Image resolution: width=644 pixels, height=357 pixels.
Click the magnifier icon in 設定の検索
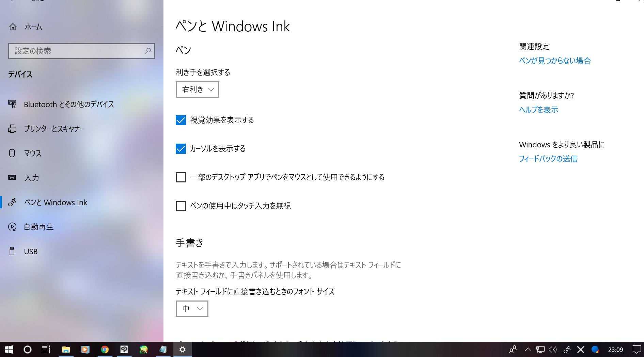pyautogui.click(x=147, y=51)
